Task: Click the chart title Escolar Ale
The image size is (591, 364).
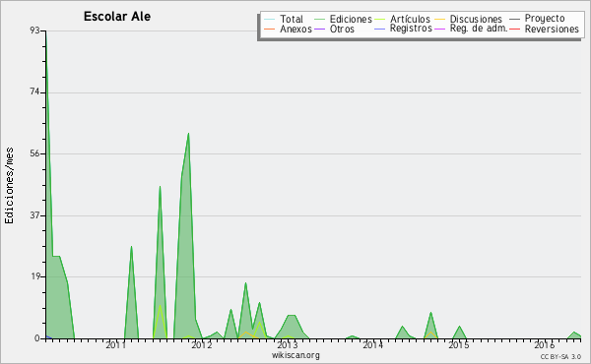Action: tap(117, 16)
